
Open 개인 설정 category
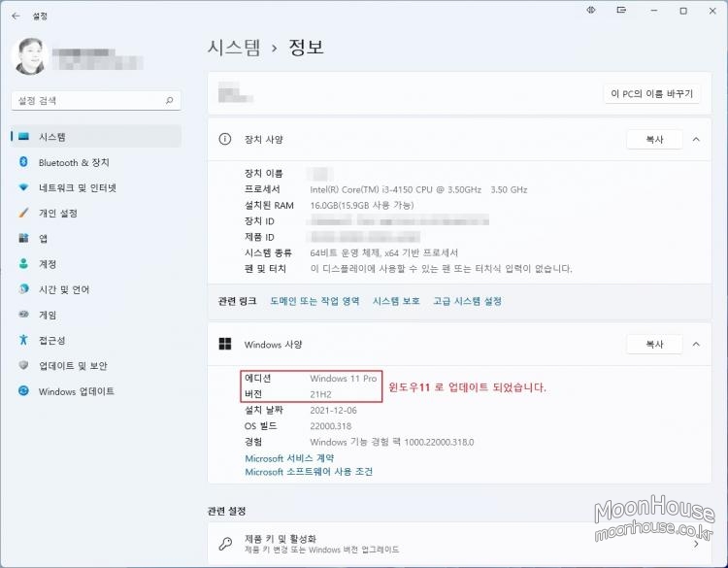point(96,213)
